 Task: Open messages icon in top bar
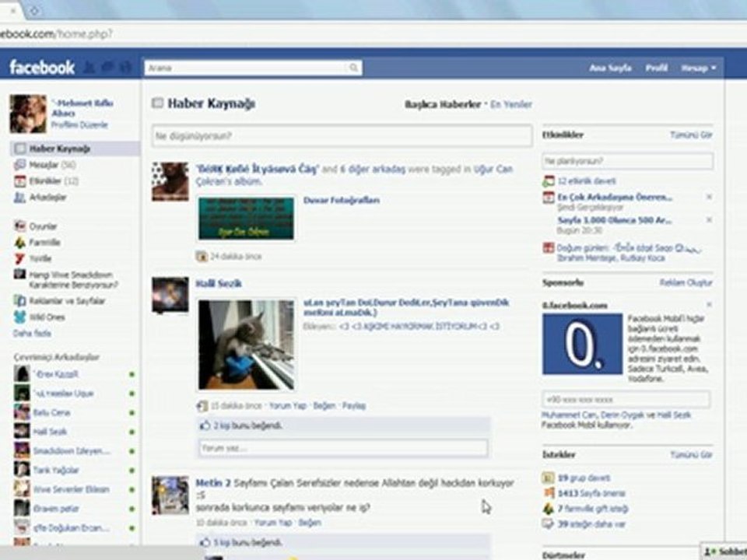[107, 68]
